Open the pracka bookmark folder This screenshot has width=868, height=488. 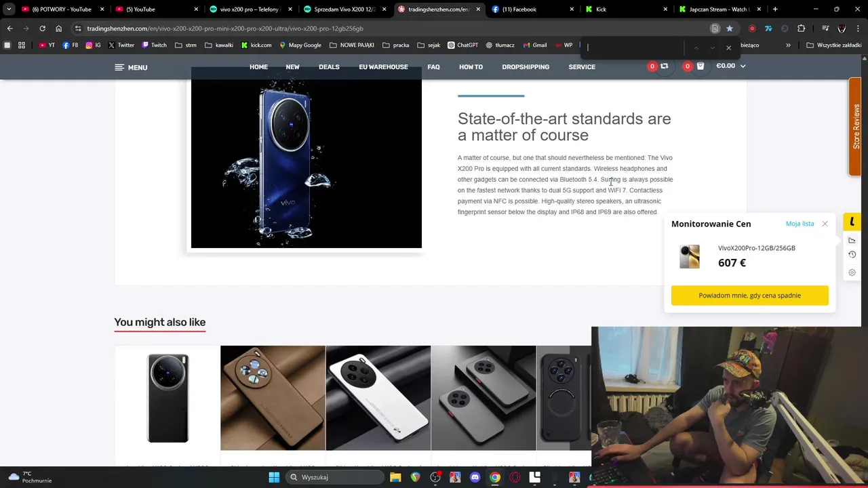point(396,45)
